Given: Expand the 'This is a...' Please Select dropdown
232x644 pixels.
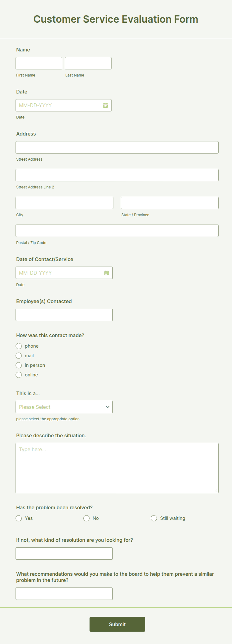Looking at the screenshot, I should tap(64, 407).
